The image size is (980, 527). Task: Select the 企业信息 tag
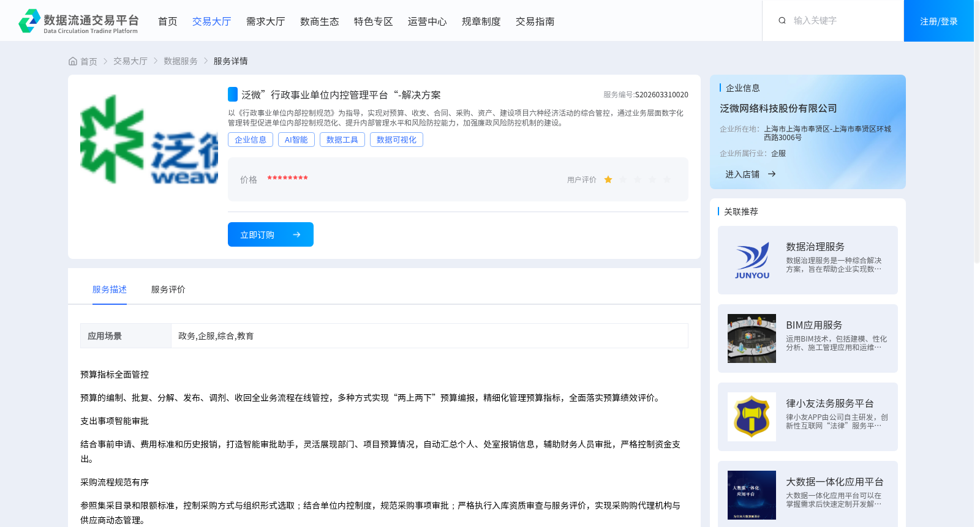click(x=251, y=140)
